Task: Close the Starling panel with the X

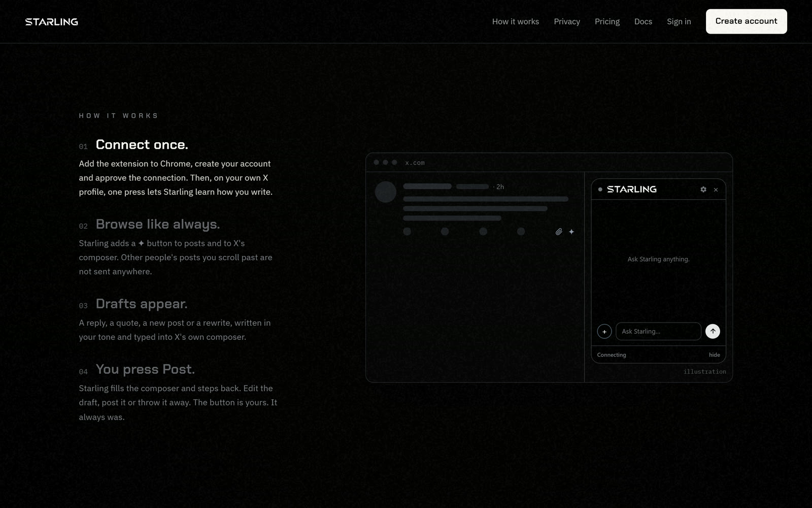Action: point(716,189)
